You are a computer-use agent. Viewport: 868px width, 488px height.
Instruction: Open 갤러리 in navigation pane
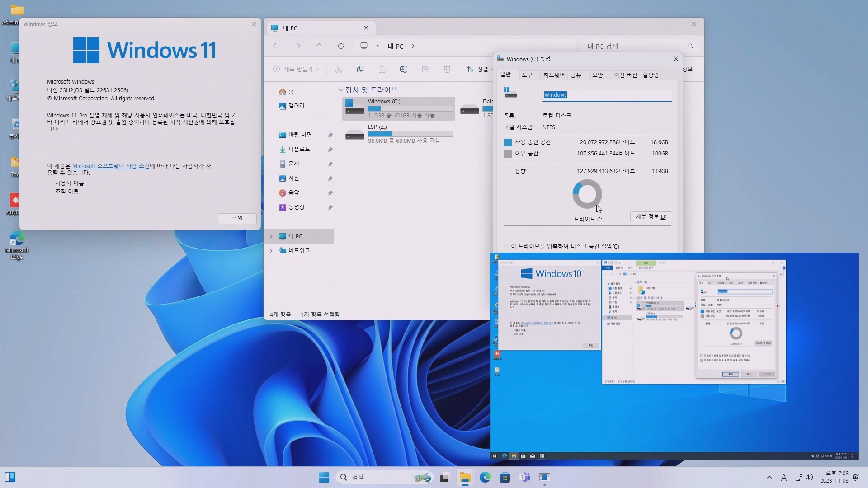[292, 106]
